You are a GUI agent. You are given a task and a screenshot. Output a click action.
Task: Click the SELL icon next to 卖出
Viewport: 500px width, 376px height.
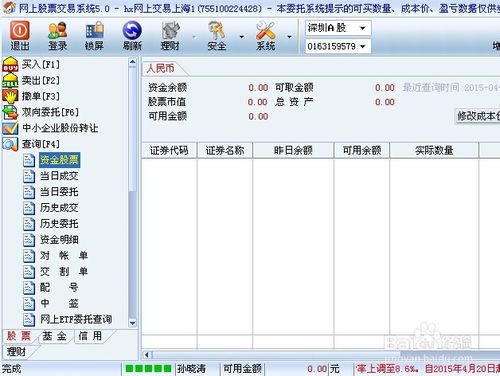10,80
